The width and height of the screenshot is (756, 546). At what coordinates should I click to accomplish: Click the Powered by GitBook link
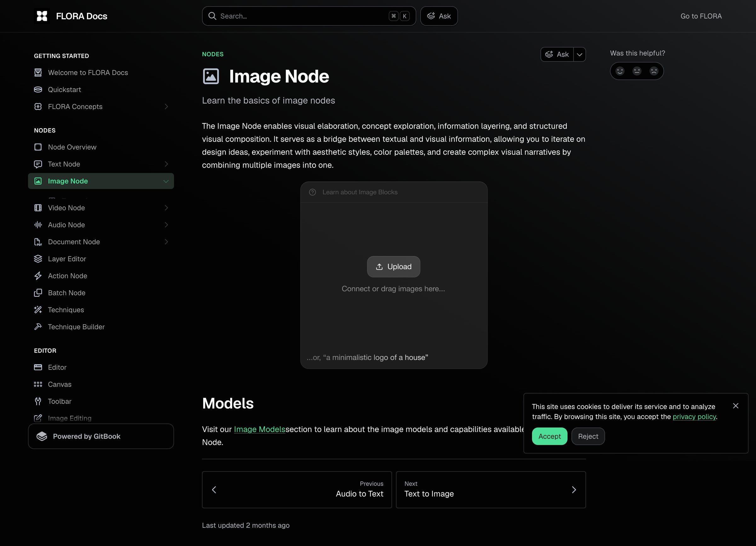pos(101,436)
